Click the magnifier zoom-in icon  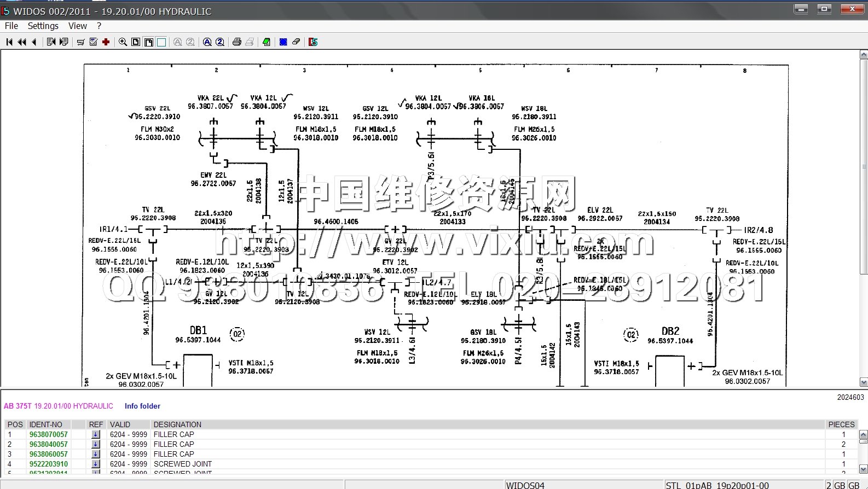(x=123, y=42)
